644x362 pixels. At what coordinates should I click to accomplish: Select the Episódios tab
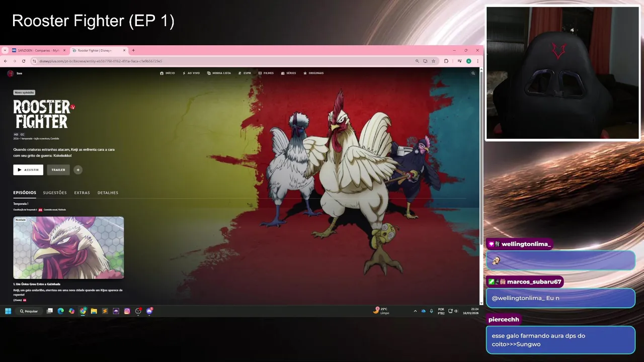point(25,193)
